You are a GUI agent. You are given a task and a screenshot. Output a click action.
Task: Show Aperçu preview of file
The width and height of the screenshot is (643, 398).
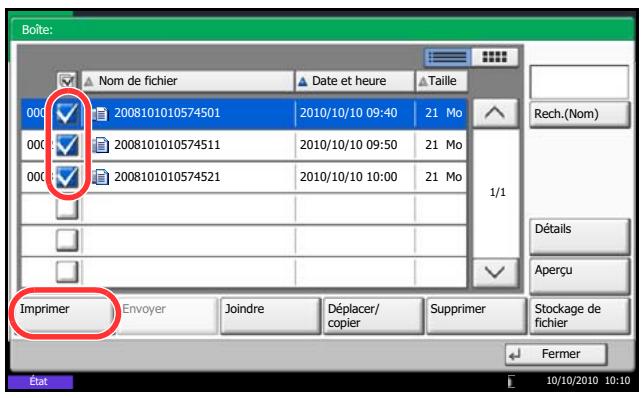point(579,276)
